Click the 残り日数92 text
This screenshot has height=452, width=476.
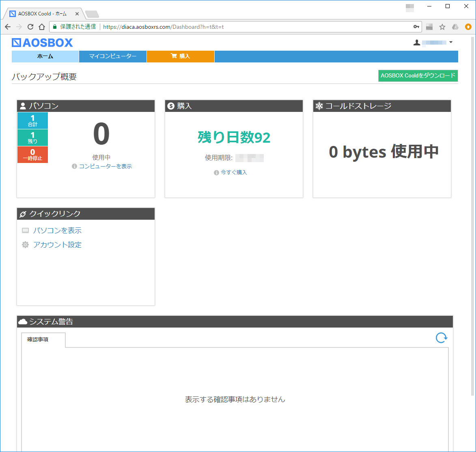pos(234,137)
